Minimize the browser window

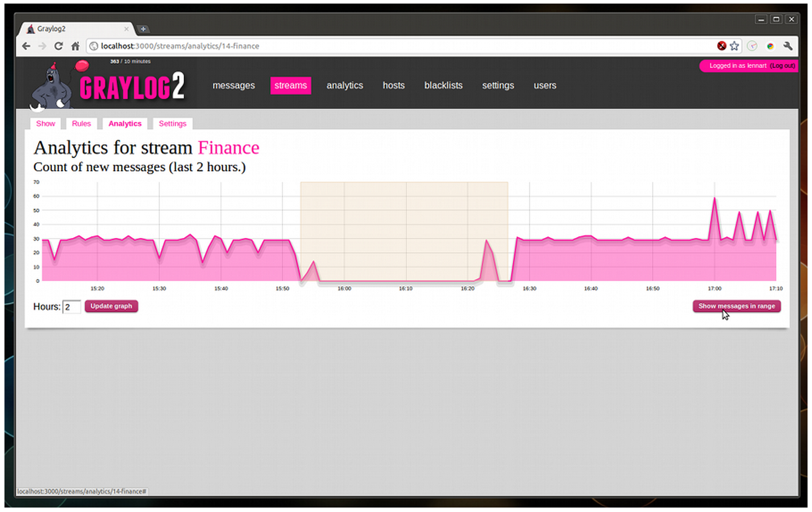pyautogui.click(x=761, y=19)
